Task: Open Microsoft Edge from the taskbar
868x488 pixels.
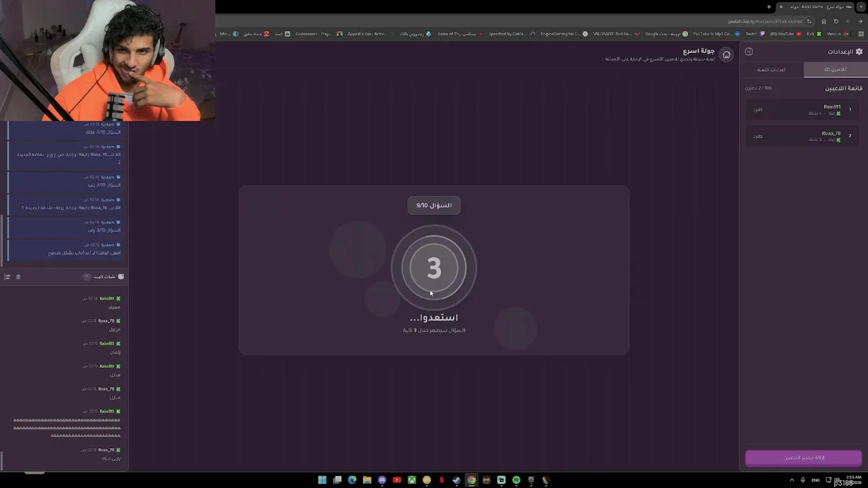Action: tap(352, 480)
